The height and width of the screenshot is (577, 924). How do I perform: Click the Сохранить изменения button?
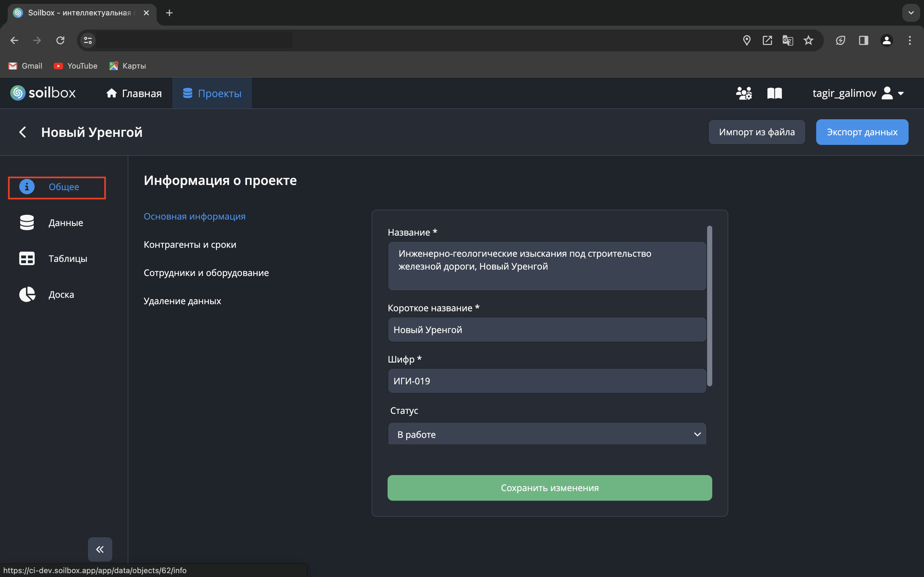tap(550, 488)
